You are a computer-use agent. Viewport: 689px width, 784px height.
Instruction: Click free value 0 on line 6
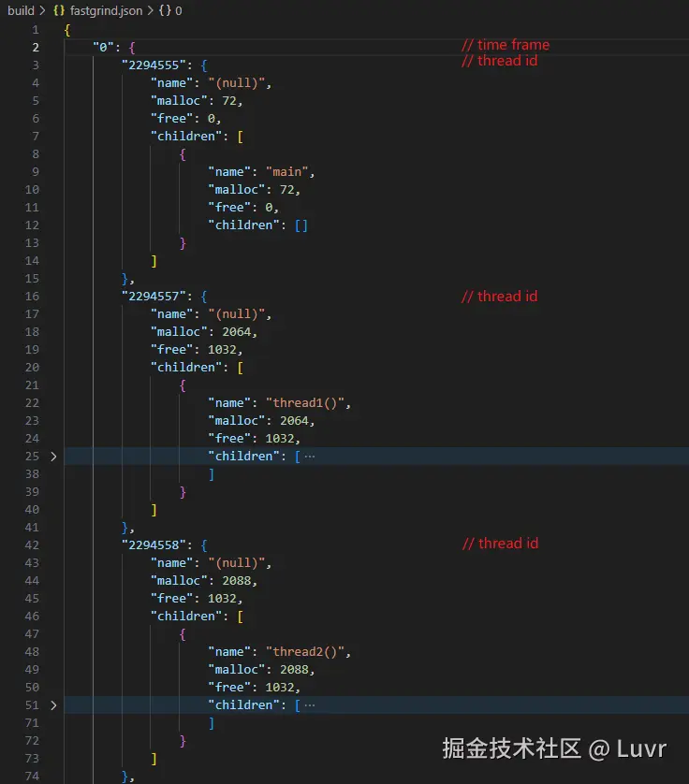click(x=212, y=119)
